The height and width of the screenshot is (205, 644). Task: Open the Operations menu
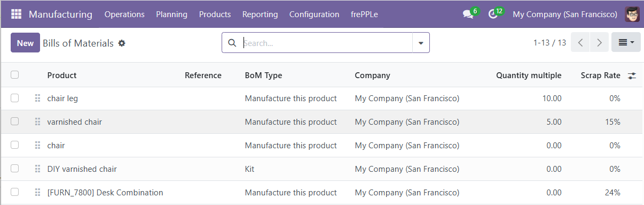pos(124,14)
